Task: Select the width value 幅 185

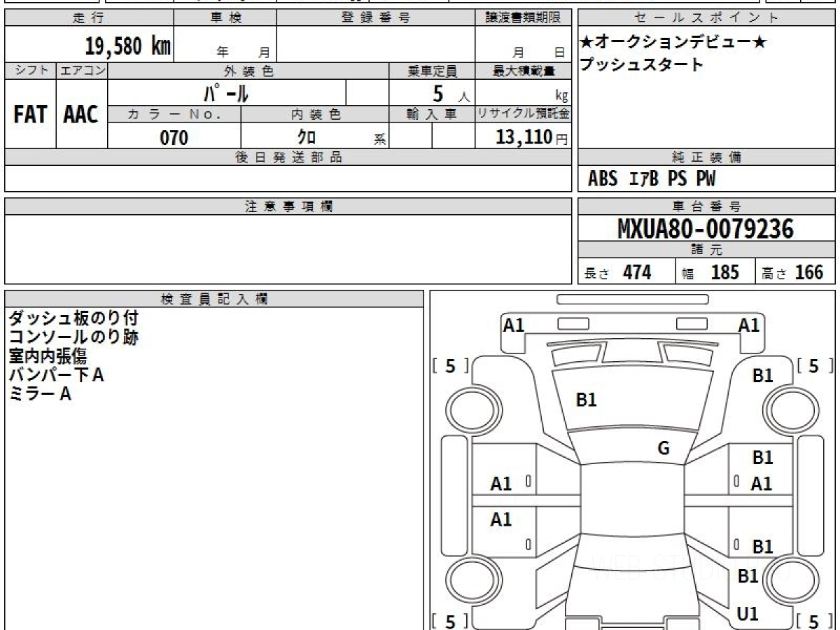Action: (710, 272)
